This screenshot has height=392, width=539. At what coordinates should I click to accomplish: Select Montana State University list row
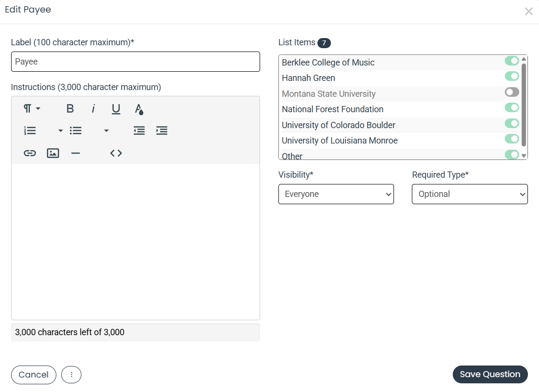coord(400,94)
